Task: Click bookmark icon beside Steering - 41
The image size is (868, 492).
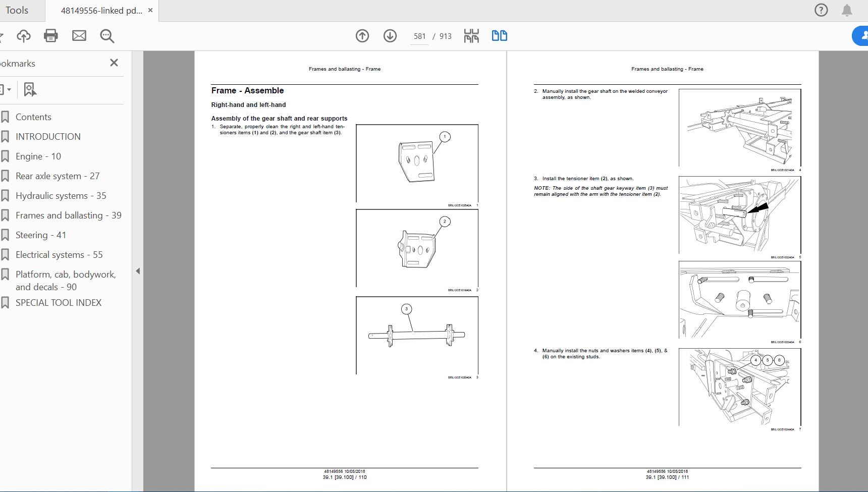Action: [5, 235]
